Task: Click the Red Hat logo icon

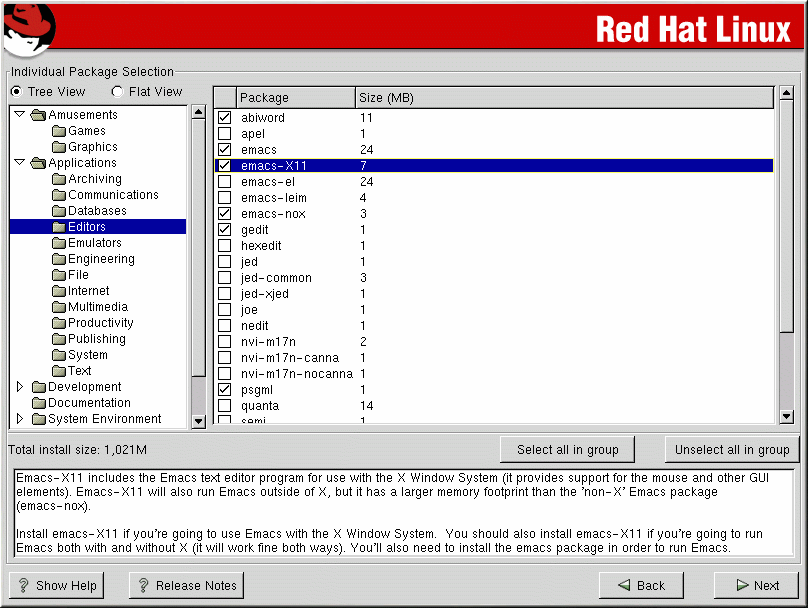Action: coord(27,26)
